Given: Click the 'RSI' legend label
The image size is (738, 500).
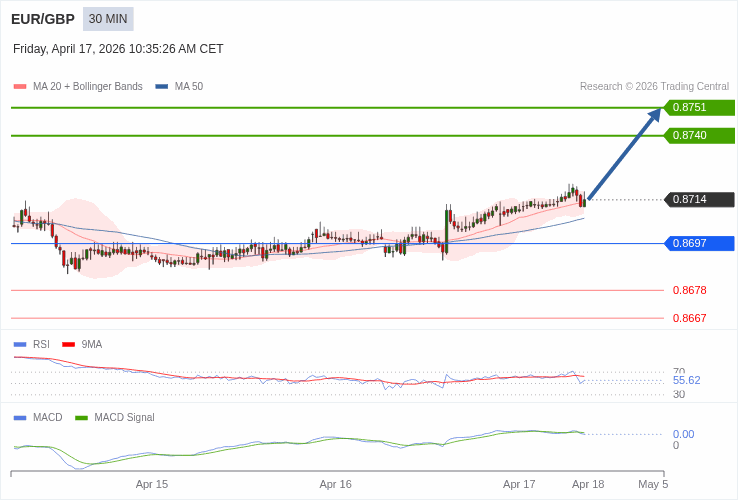Looking at the screenshot, I should (x=41, y=345).
